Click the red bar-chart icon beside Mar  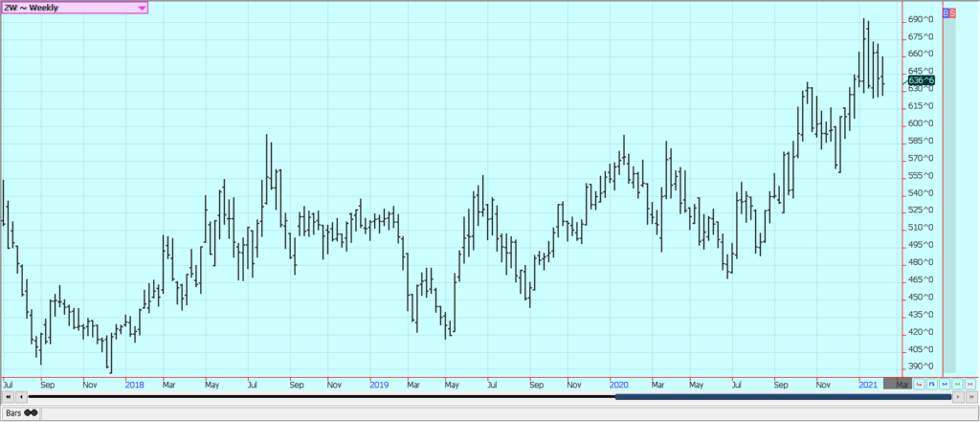[919, 384]
